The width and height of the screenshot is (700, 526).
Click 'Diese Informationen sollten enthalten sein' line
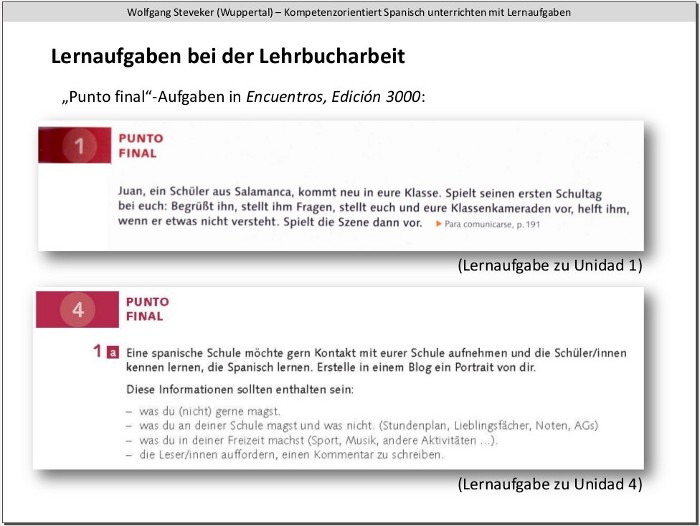click(240, 388)
